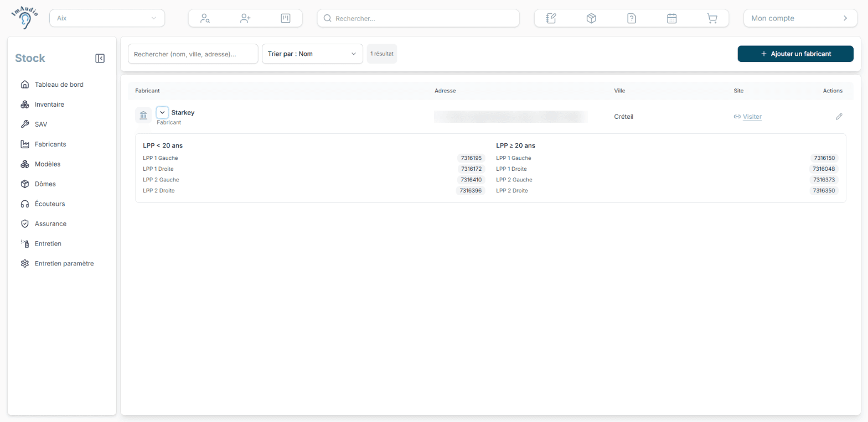Open the kanban board icon

point(286,18)
